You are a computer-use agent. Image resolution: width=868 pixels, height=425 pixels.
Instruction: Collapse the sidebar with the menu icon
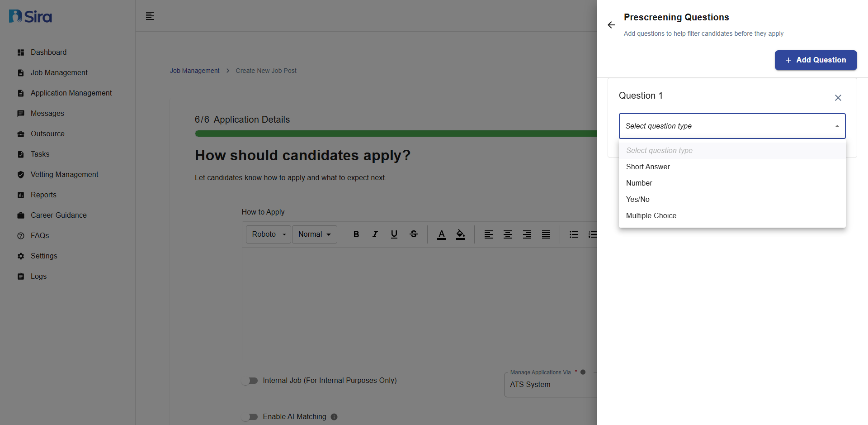(x=150, y=16)
